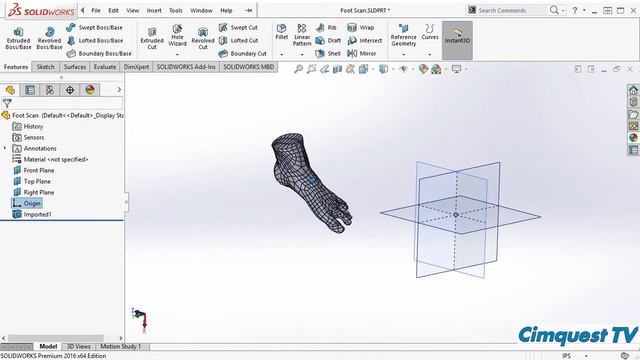This screenshot has width=640, height=360.
Task: Choose Lofted Boss/Base command
Action: point(95,40)
